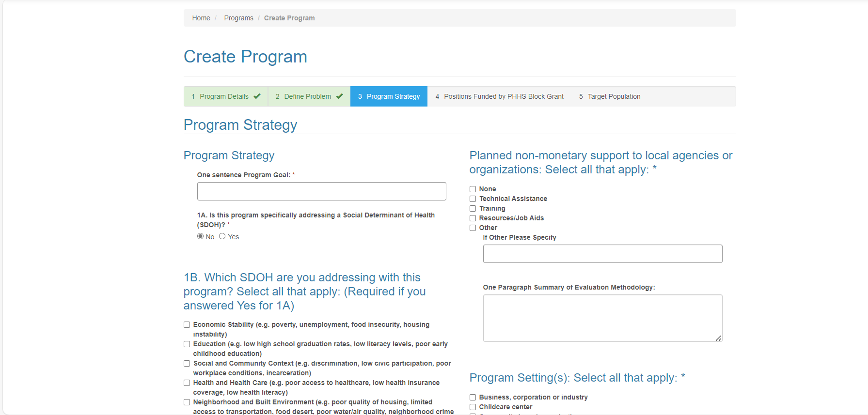
Task: Tick the Economic Stability SDOH checkbox
Action: coord(187,325)
